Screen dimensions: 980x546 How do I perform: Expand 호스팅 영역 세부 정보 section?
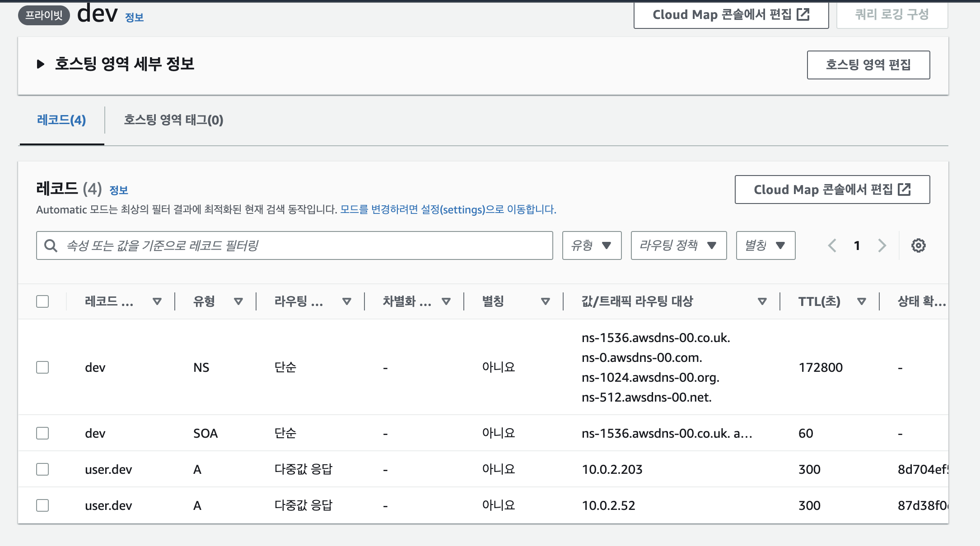pyautogui.click(x=41, y=64)
